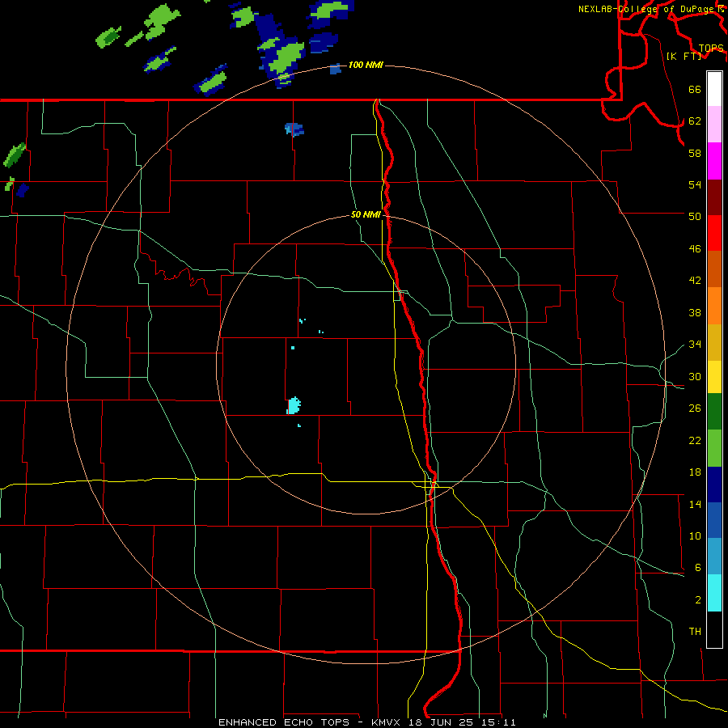The image size is (728, 728).
Task: Click the legend value 34
Action: click(695, 344)
